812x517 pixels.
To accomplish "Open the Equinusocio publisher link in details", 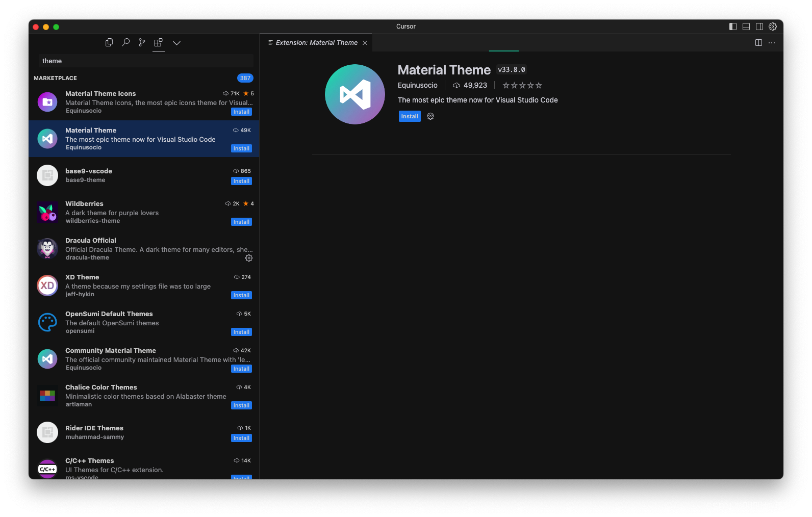I will click(x=418, y=85).
